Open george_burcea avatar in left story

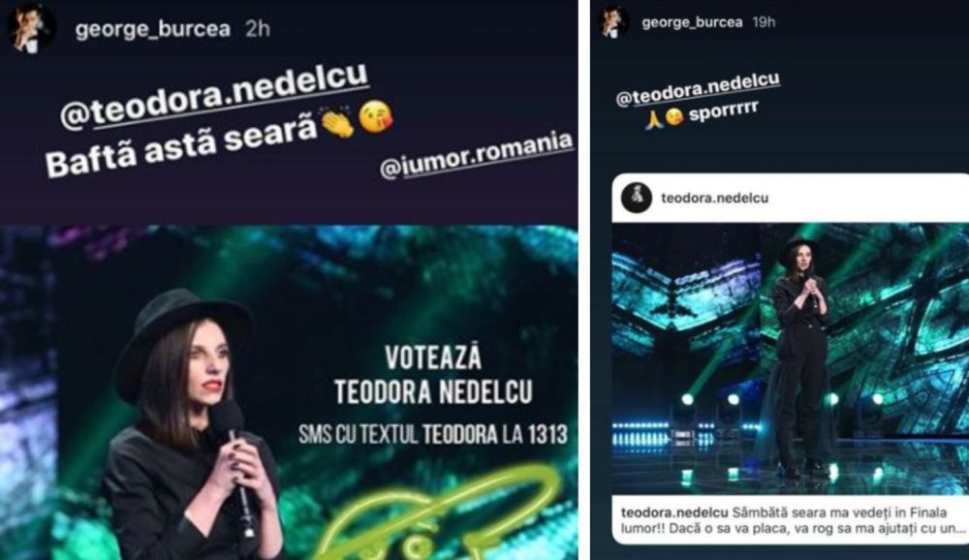(29, 29)
